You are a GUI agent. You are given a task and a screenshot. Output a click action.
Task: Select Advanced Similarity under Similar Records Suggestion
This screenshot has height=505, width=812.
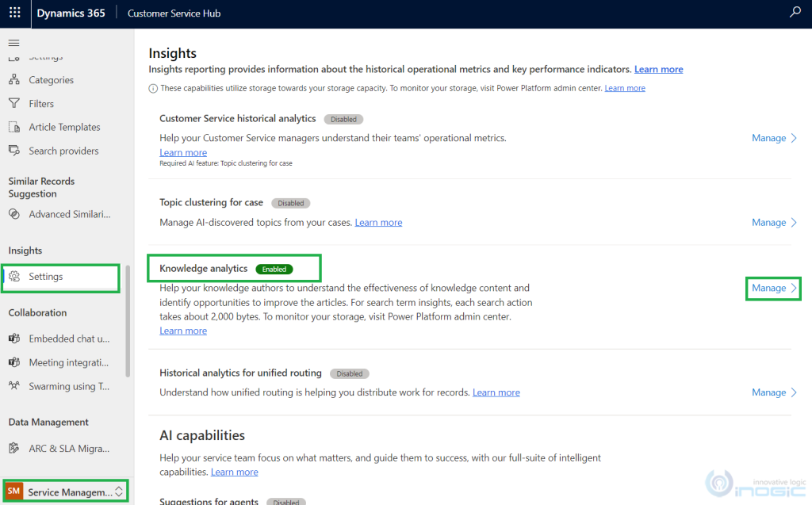62,213
